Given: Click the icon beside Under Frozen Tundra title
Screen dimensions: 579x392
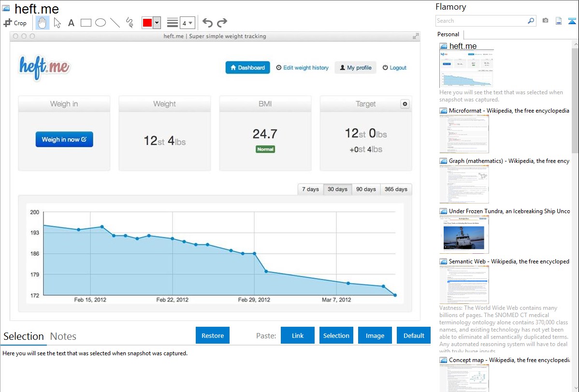Looking at the screenshot, I should pos(444,211).
